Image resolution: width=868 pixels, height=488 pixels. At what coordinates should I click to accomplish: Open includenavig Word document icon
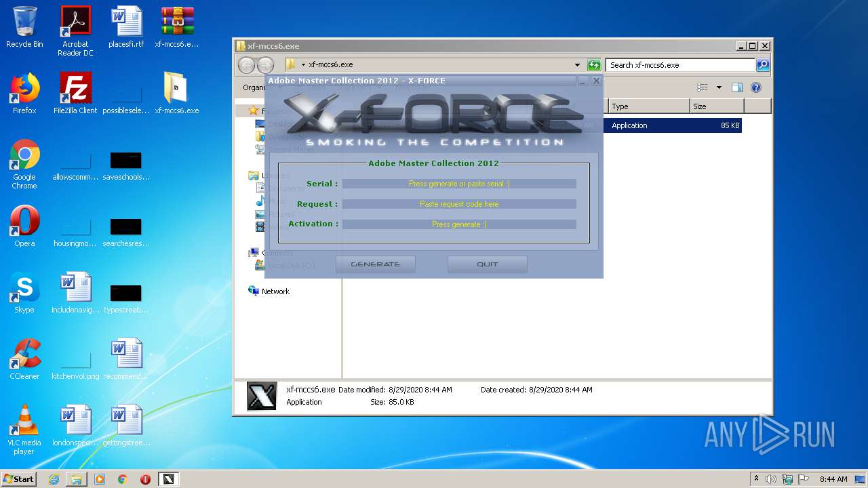coord(75,293)
